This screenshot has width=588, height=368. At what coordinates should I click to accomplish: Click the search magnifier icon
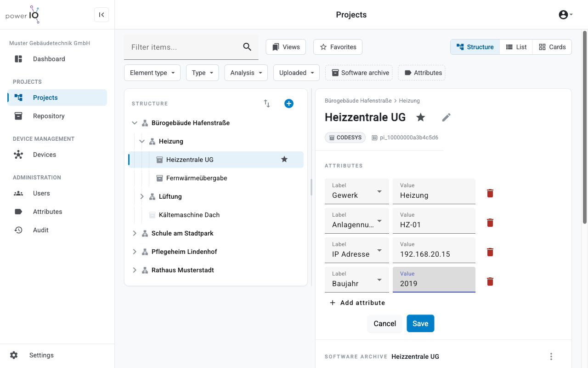point(247,47)
